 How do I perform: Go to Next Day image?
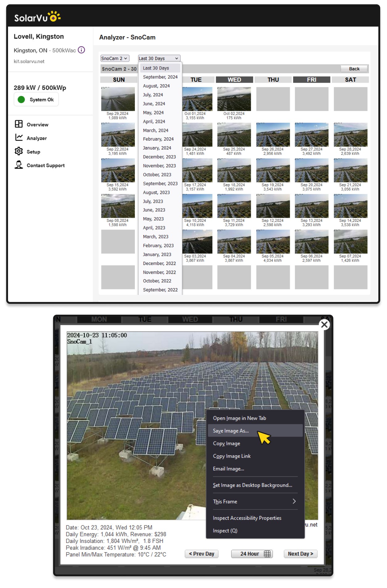point(300,554)
